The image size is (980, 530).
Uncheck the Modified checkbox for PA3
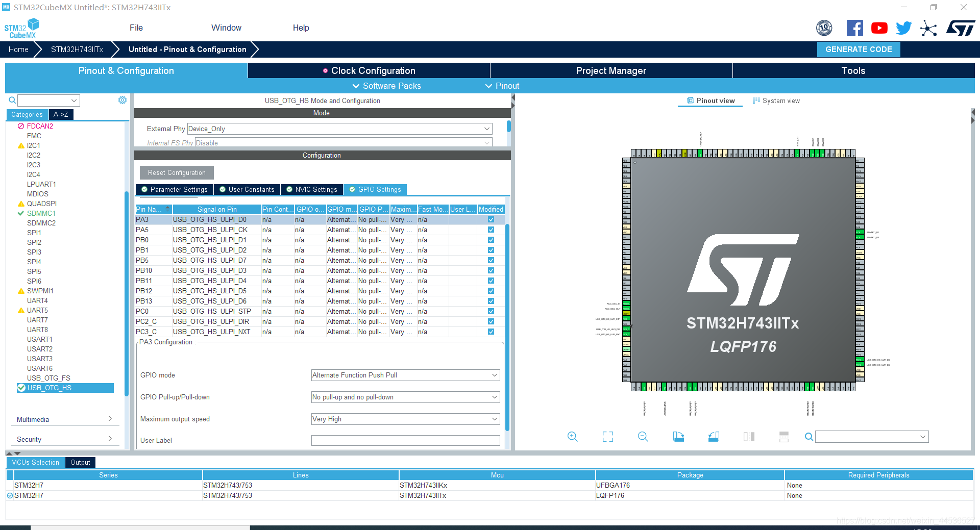[491, 220]
